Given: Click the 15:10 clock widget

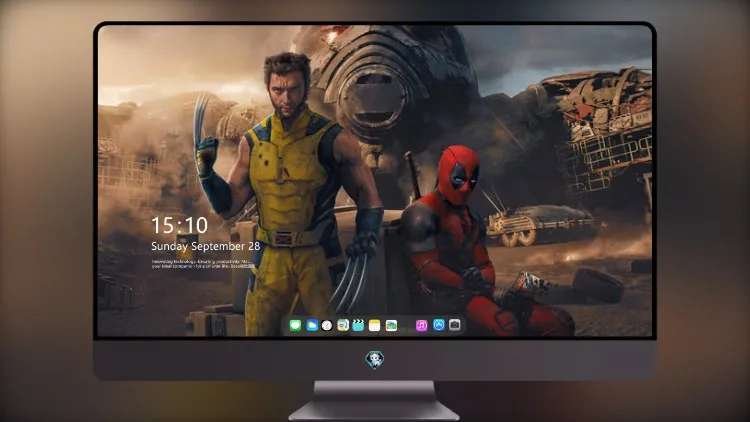Looking at the screenshot, I should pos(179,225).
